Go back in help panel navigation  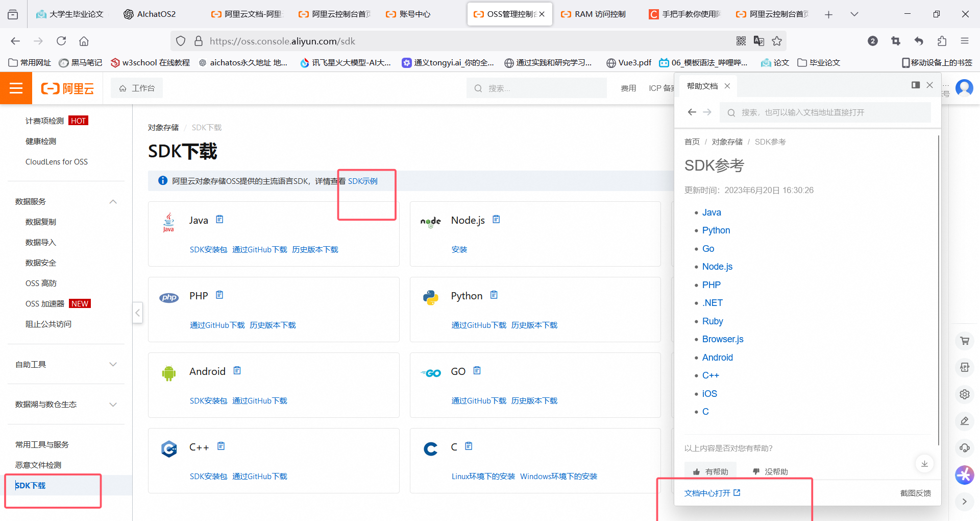(x=692, y=112)
